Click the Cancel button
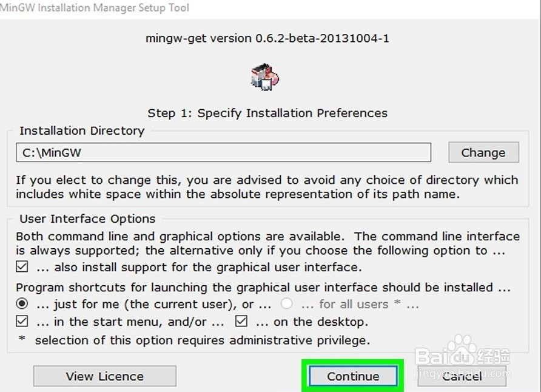This screenshot has height=392, width=541. (x=462, y=376)
